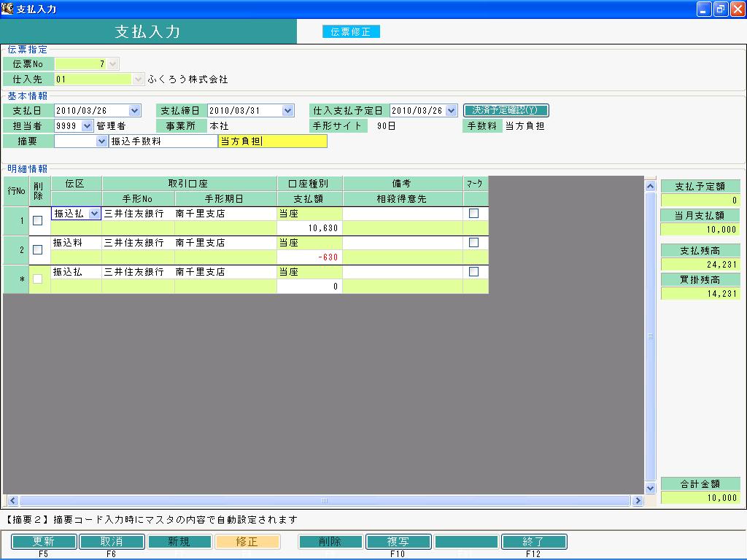747x560 pixels.
Task: Click the 複写 F10 button
Action: (398, 542)
